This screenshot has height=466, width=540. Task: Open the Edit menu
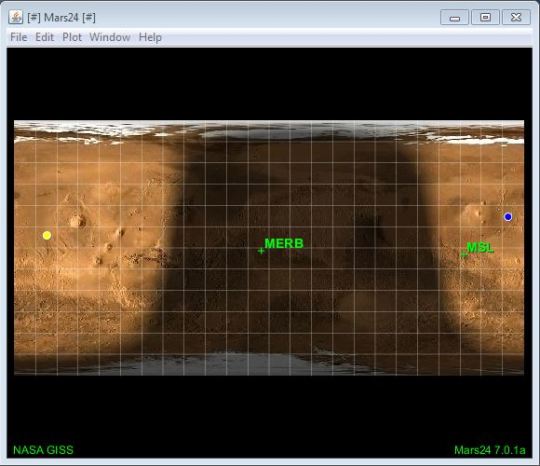[x=45, y=37]
